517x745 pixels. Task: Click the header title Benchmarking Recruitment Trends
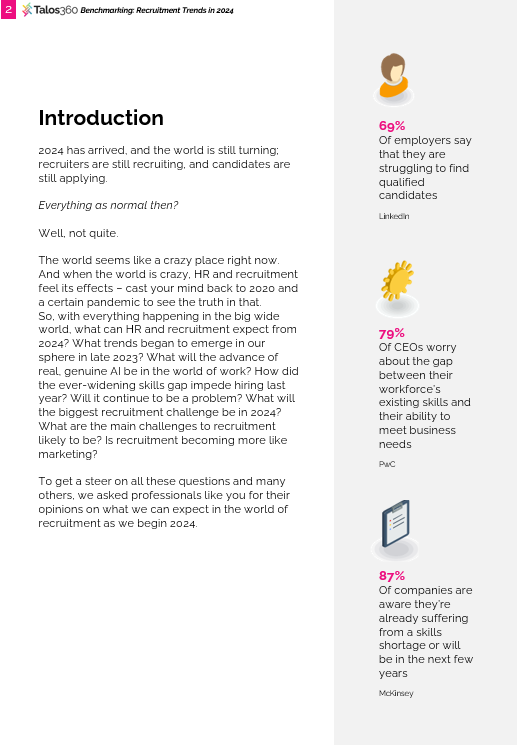(x=157, y=10)
